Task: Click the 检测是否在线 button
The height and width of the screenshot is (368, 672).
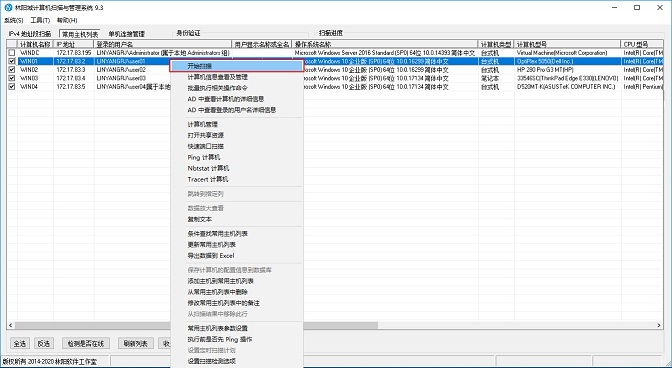Action: tap(86, 343)
